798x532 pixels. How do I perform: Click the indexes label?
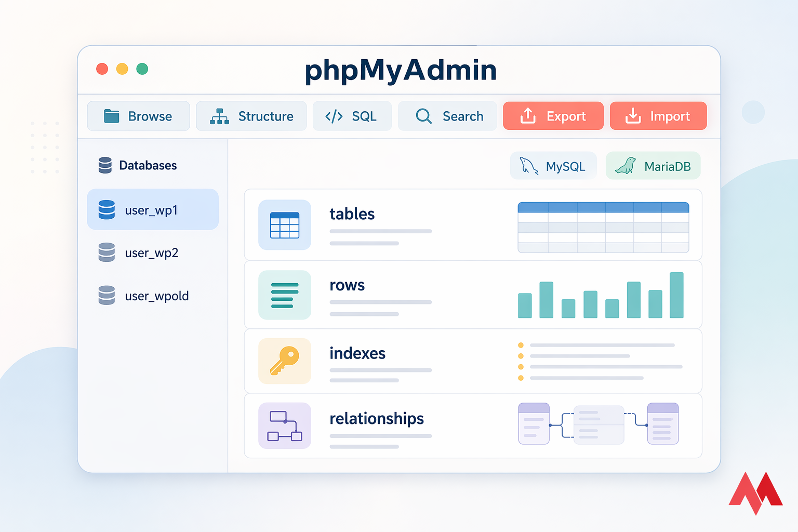(x=357, y=353)
